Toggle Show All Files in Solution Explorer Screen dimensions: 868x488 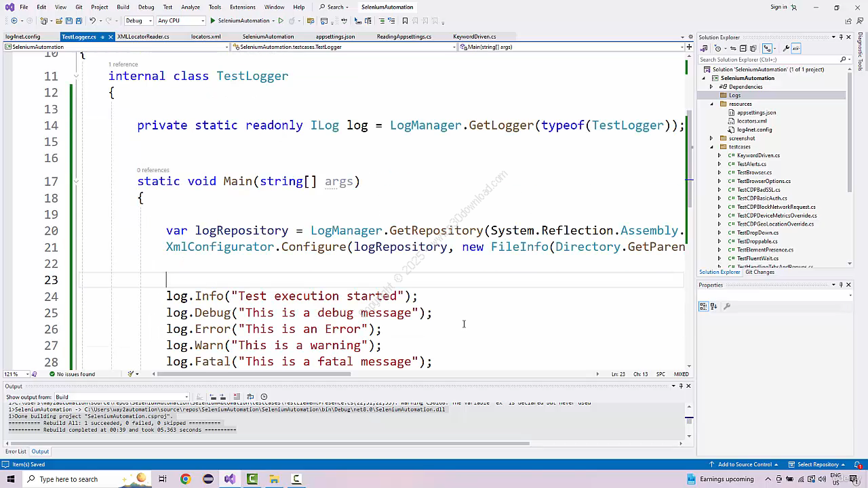(x=753, y=48)
